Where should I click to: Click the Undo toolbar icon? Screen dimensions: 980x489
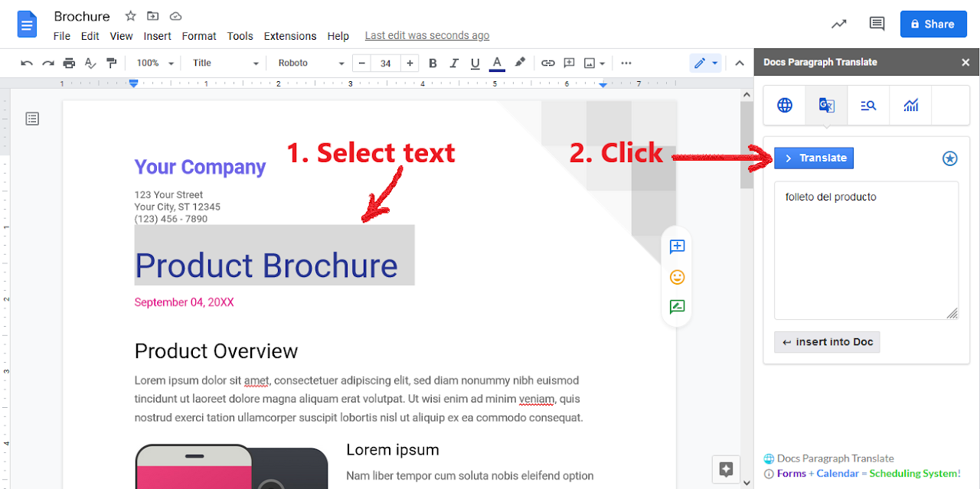point(27,63)
